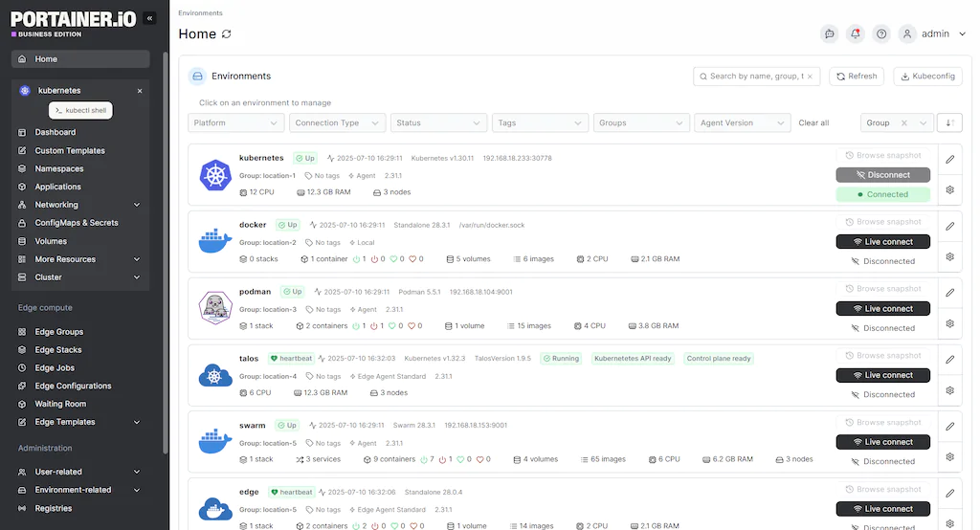Viewport: 980px width, 530px height.
Task: Open docker row settings gear icon
Action: (950, 257)
